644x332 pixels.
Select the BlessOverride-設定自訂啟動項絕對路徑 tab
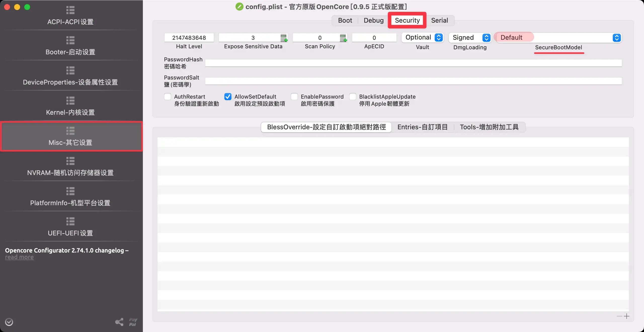tap(326, 127)
